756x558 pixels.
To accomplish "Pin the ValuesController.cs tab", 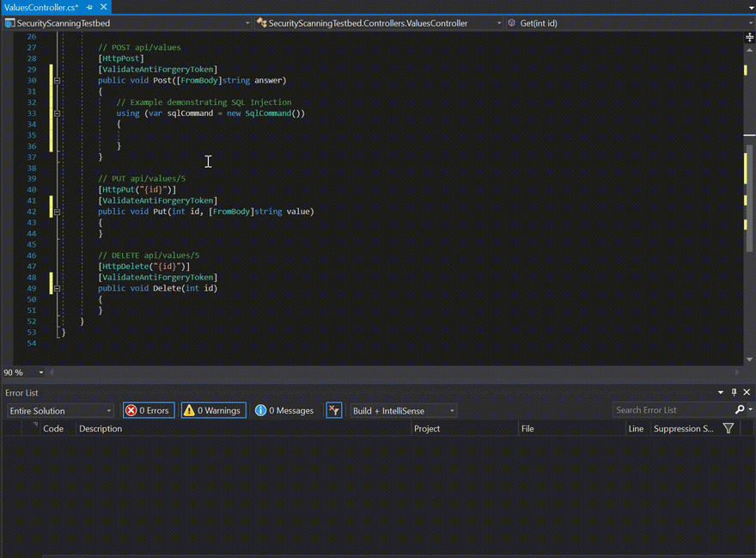I will point(89,7).
